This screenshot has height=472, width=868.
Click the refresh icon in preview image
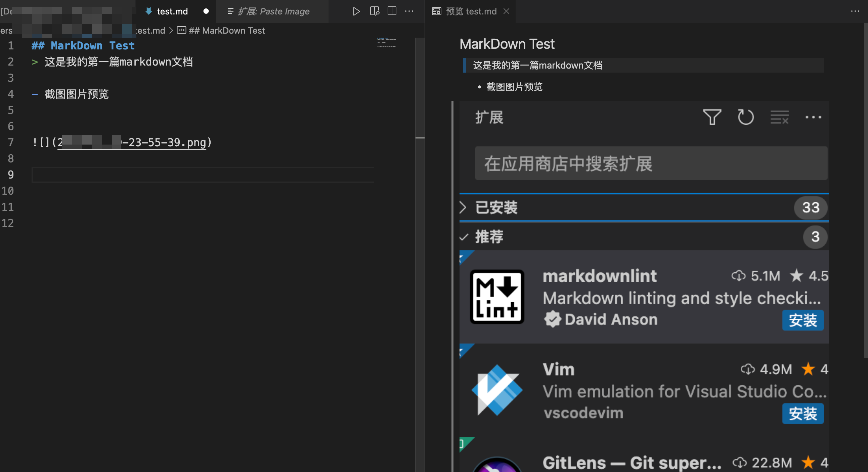[745, 117]
